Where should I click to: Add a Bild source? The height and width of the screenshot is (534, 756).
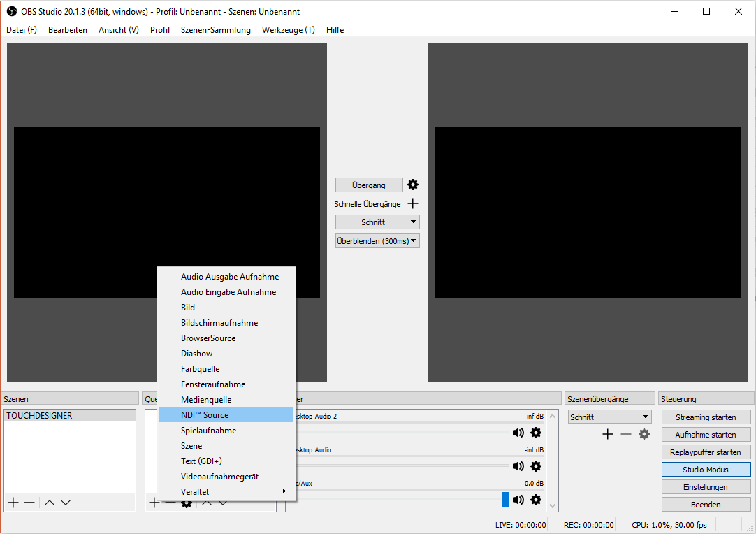226,308
